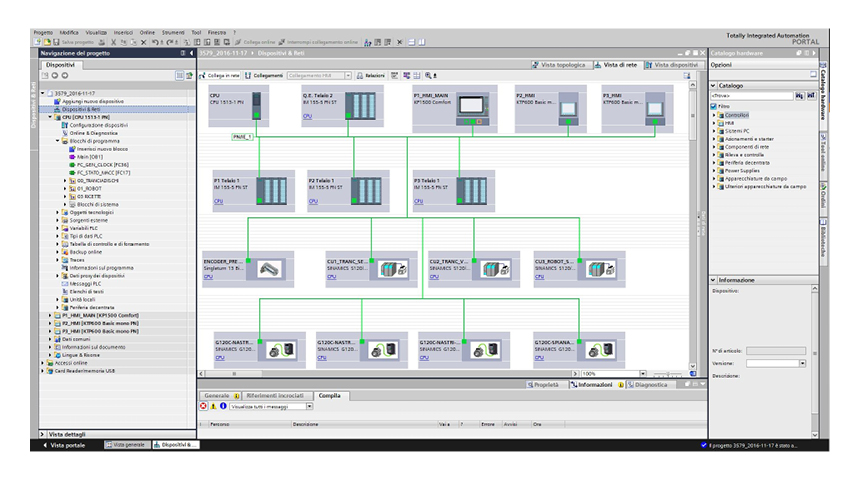Click the redo arrow icon
The width and height of the screenshot is (860, 480).
(170, 42)
